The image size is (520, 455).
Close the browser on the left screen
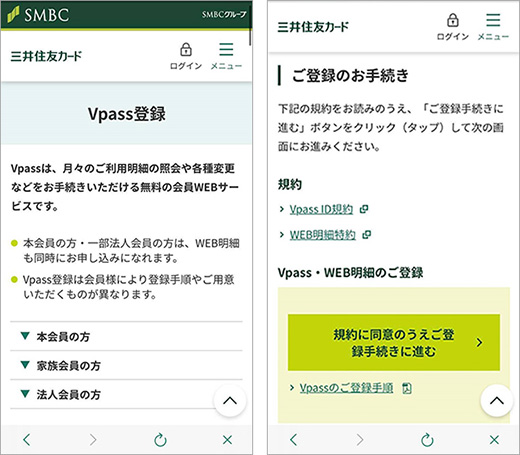click(227, 440)
